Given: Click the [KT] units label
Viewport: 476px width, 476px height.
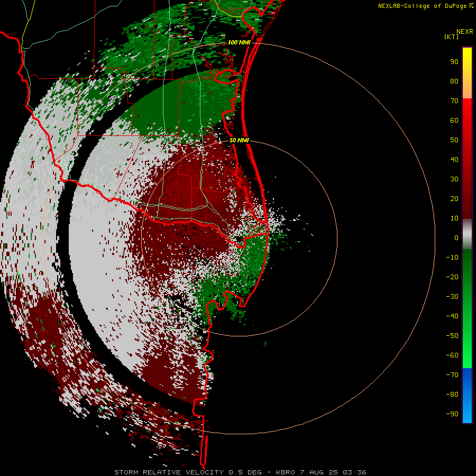Looking at the screenshot, I should [x=451, y=36].
